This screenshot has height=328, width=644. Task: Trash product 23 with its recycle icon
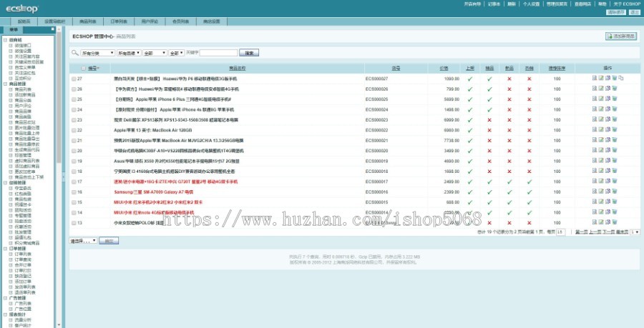coord(615,119)
